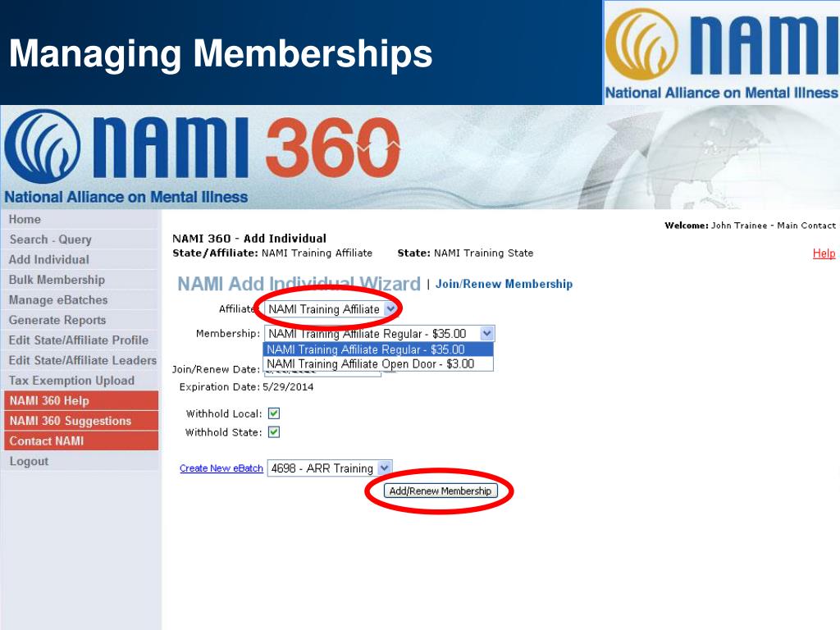Click the expiration date 5/29/2014
This screenshot has height=630, width=840.
pyautogui.click(x=288, y=387)
